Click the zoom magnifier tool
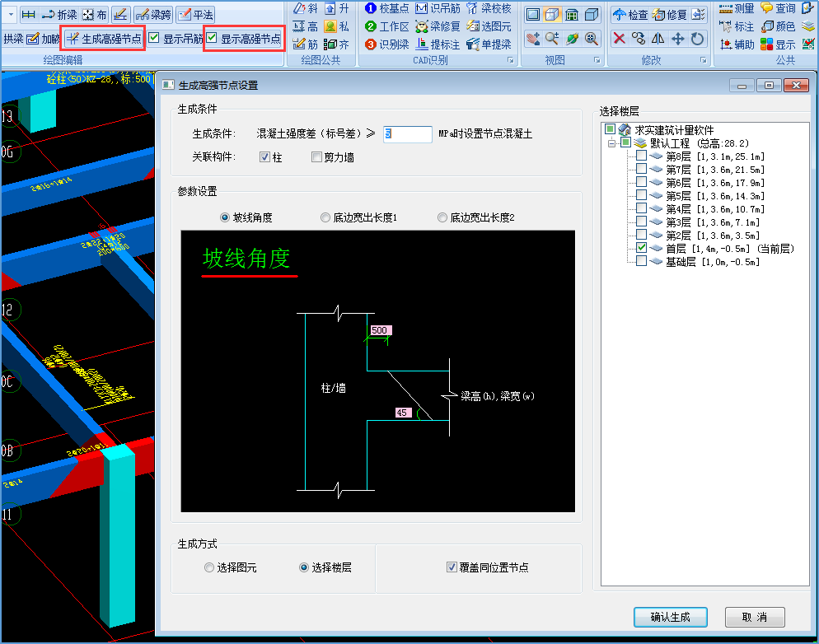The width and height of the screenshot is (819, 644). point(552,39)
